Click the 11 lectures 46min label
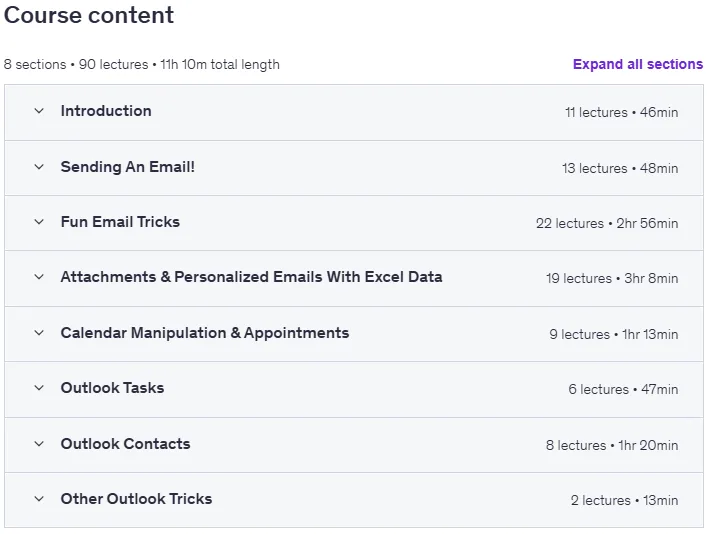Image resolution: width=707 pixels, height=534 pixels. point(622,112)
